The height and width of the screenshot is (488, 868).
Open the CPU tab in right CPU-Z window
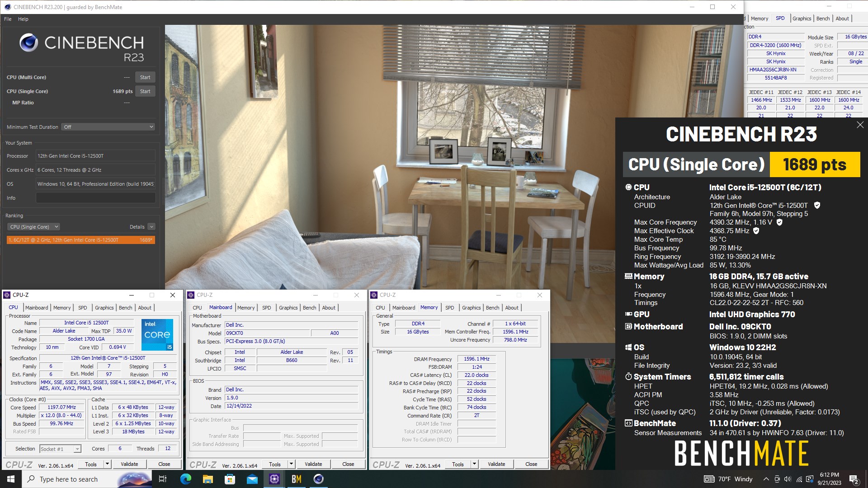click(x=381, y=308)
